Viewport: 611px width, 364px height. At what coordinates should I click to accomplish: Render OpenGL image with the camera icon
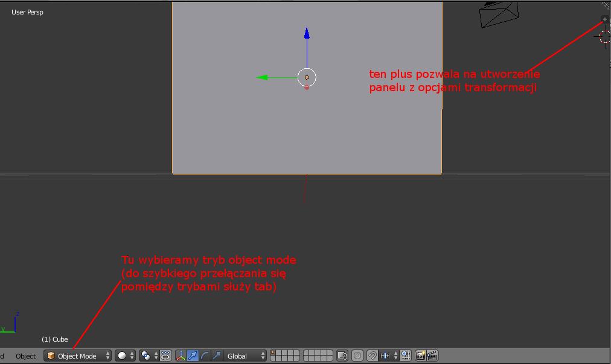[420, 356]
